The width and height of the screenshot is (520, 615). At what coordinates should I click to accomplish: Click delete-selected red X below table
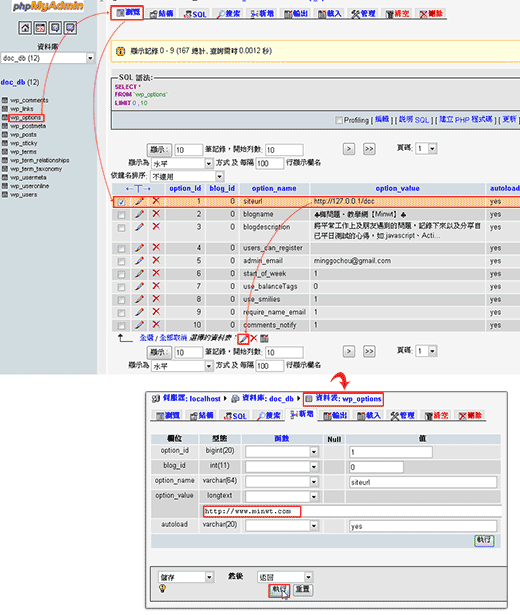(254, 338)
